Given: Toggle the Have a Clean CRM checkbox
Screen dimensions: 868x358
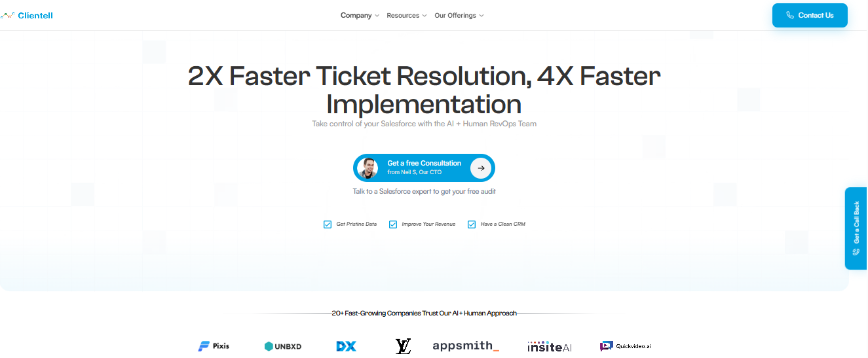Looking at the screenshot, I should pyautogui.click(x=472, y=224).
